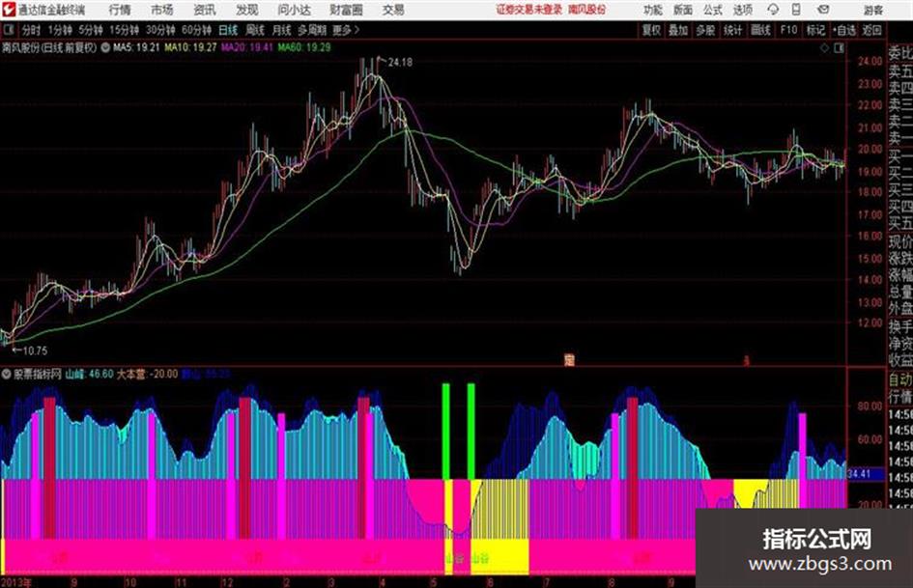913x588 pixels.
Task: Click the 多股 toolbar button
Action: 705,30
